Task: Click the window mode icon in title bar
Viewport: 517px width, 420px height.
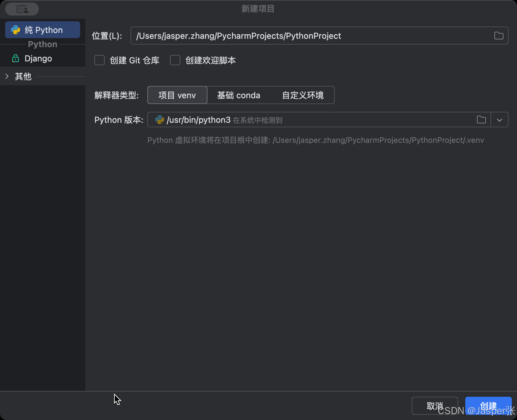Action: pos(22,9)
